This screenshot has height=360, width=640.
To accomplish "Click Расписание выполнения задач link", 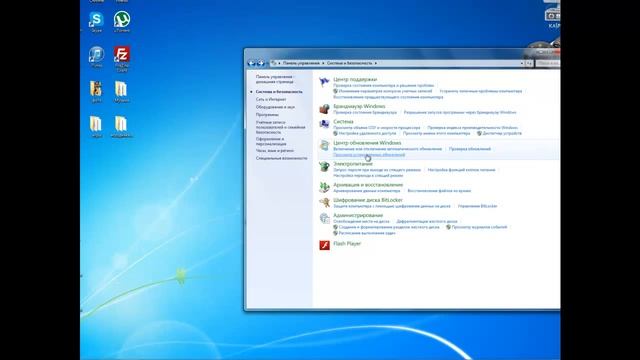I will click(367, 233).
